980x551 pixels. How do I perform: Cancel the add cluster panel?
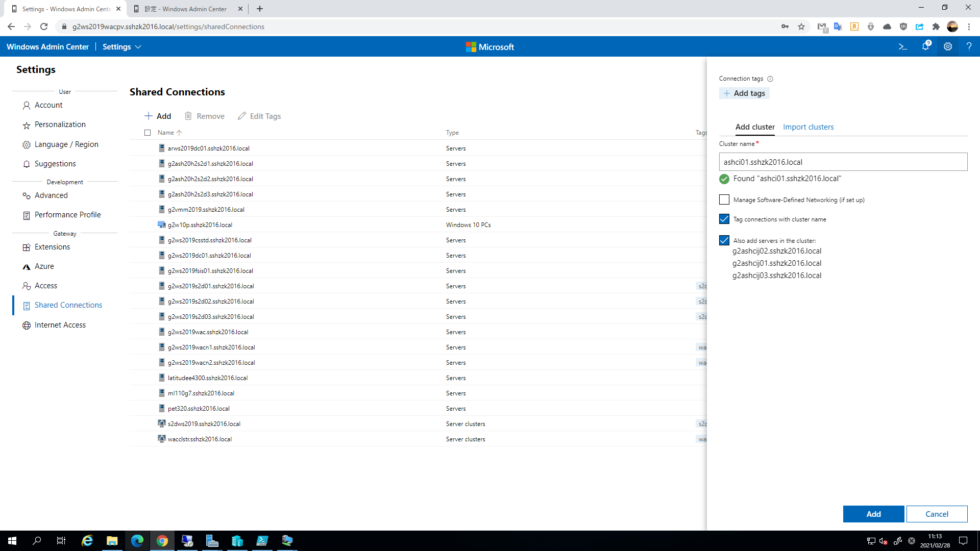click(937, 514)
